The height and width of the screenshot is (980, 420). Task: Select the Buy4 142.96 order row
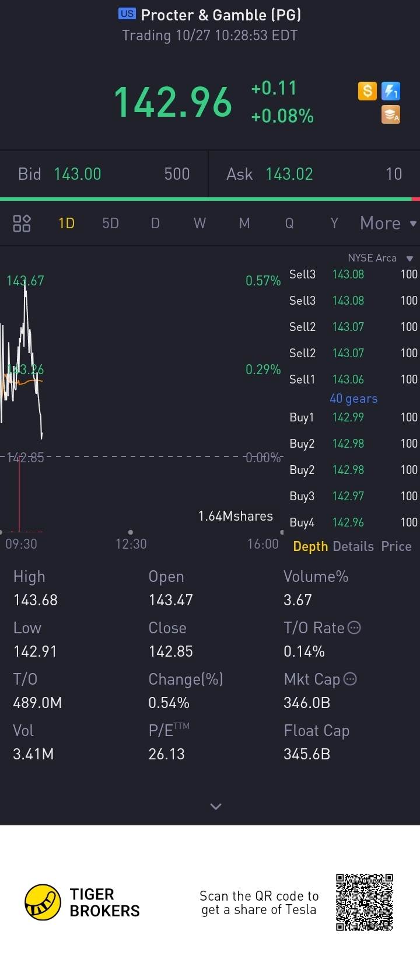[353, 522]
